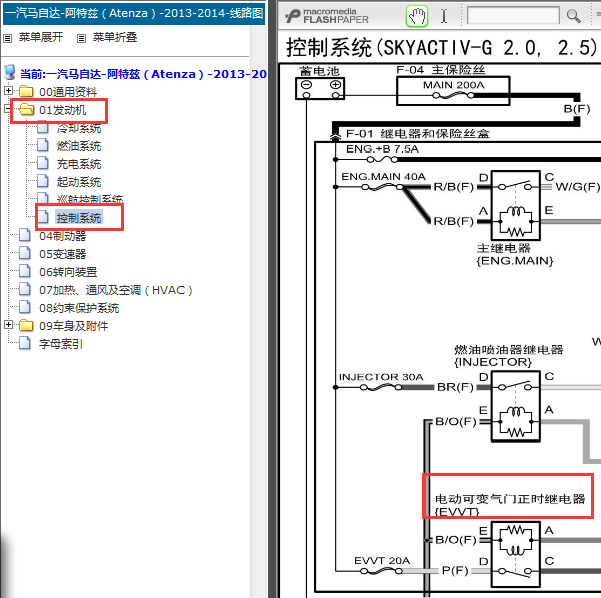The image size is (601, 598).
Task: Click the document icon beside 04制动器
Action: click(25, 235)
